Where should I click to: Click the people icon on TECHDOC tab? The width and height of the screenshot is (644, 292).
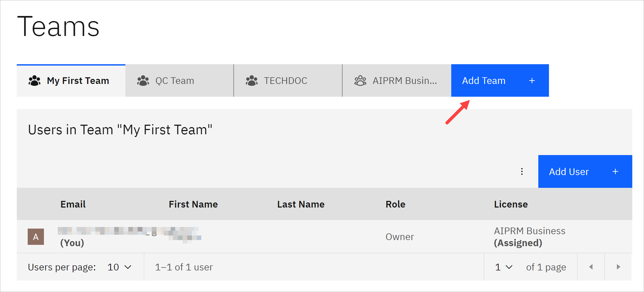[252, 80]
